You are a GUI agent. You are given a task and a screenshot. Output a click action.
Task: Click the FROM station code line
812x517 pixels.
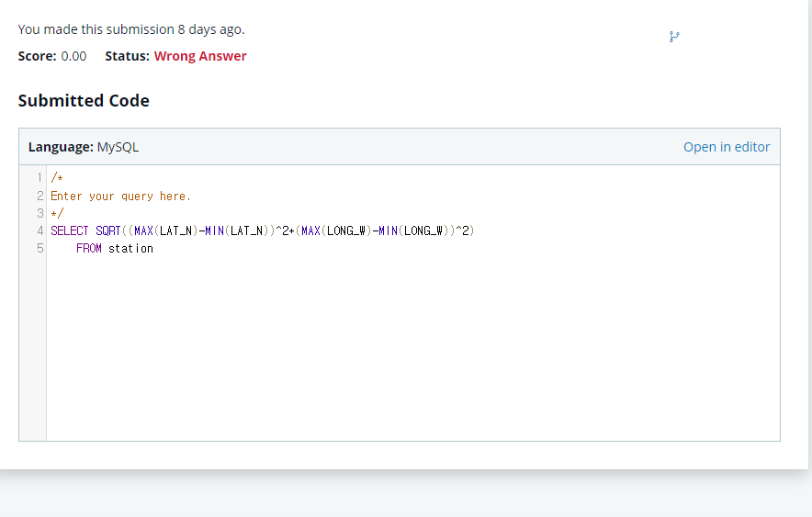(115, 249)
